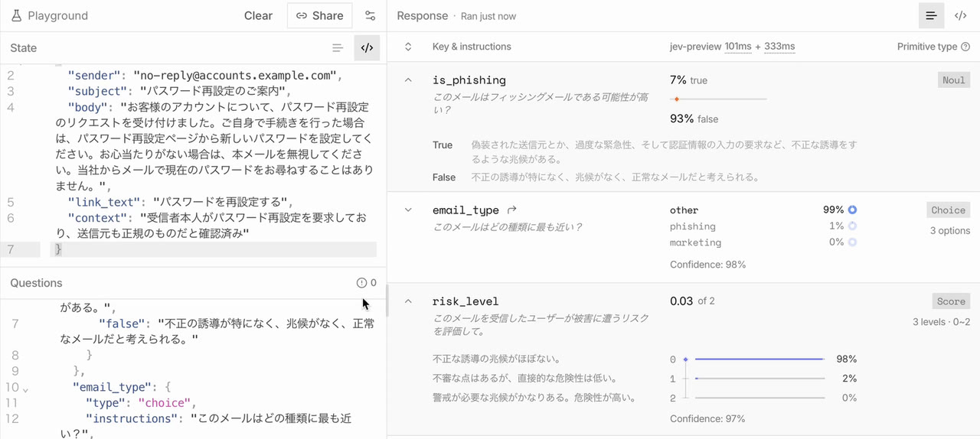Click the Score type badge
The width and height of the screenshot is (980, 439).
tap(952, 301)
